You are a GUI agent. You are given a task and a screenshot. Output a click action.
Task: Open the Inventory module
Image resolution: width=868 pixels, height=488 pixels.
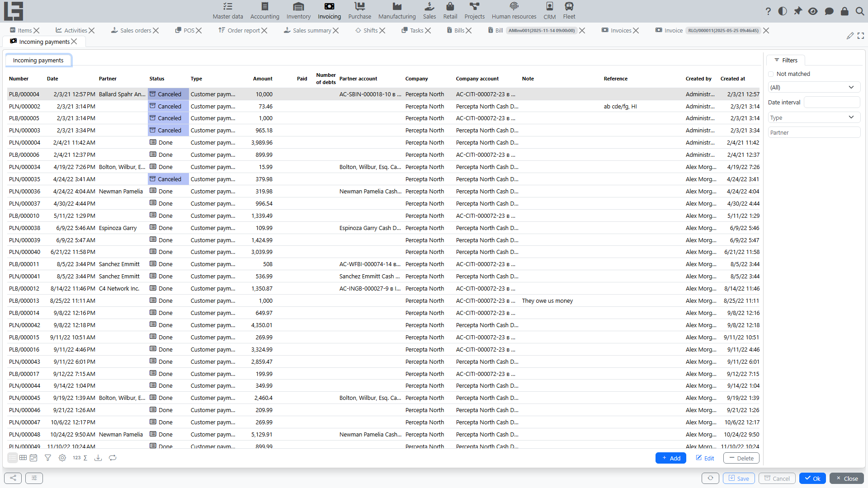[298, 11]
